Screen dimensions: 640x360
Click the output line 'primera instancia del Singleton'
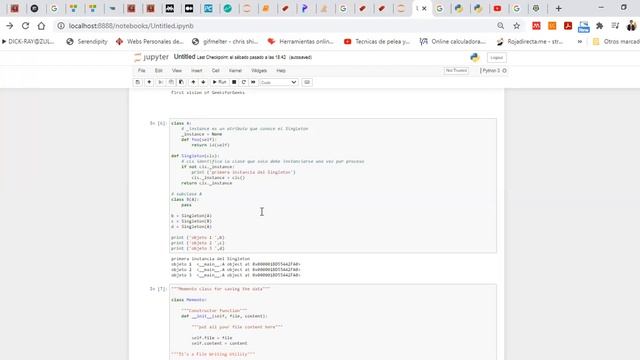pos(210,259)
